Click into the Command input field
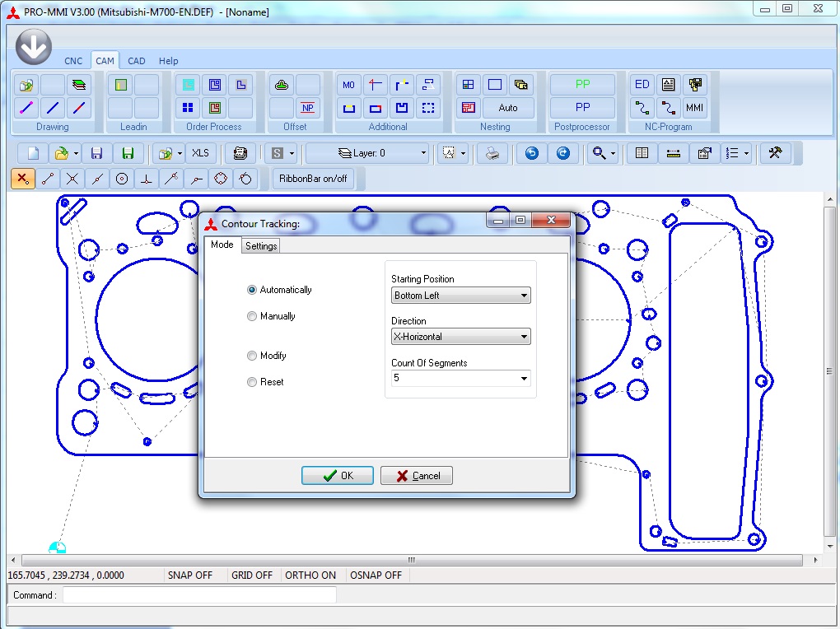This screenshot has width=840, height=629. click(199, 595)
